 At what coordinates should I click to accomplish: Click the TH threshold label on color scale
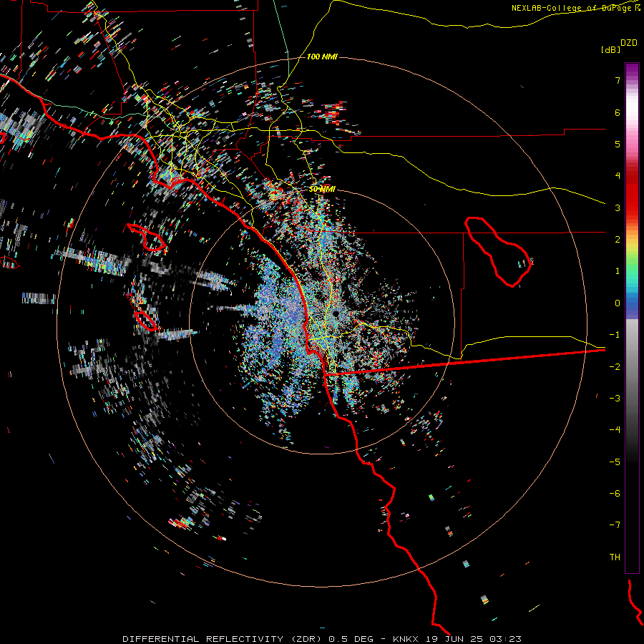(x=615, y=557)
